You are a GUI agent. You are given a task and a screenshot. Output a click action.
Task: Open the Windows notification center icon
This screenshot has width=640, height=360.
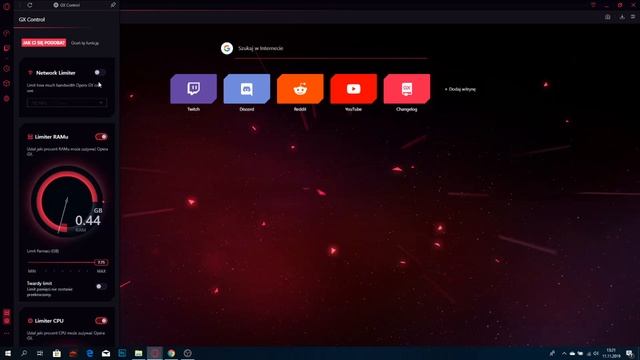tap(630, 353)
